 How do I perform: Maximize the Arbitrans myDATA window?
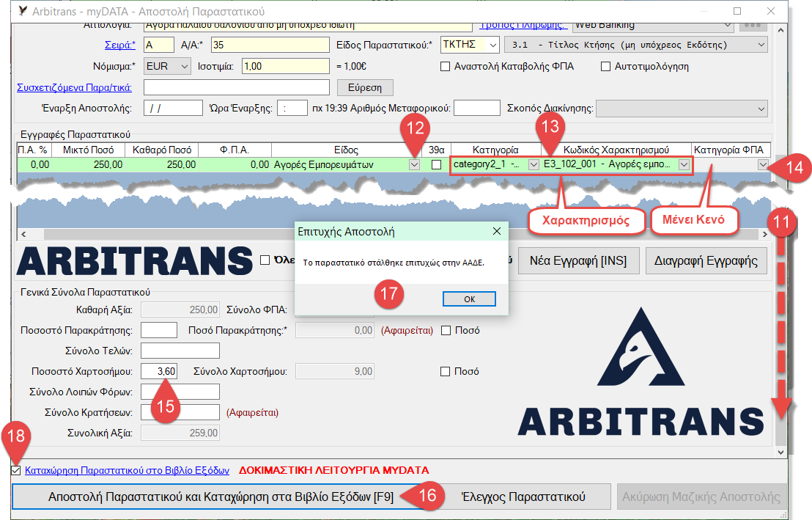coord(737,11)
